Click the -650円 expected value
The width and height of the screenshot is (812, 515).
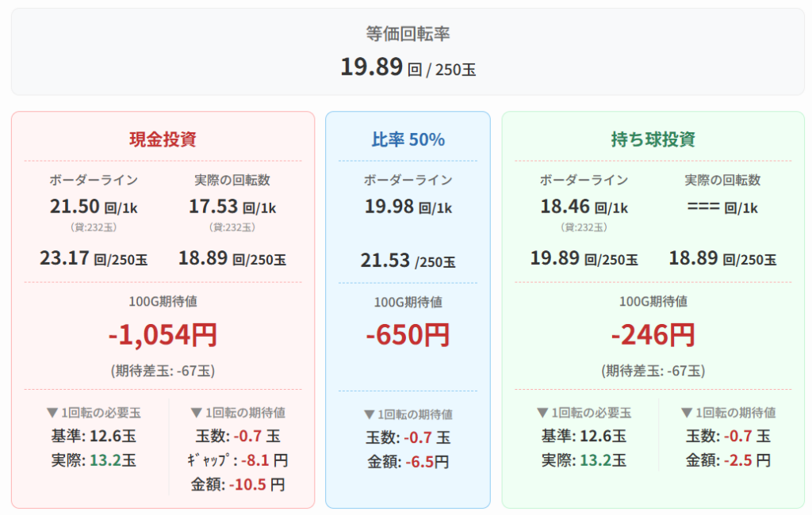click(408, 335)
